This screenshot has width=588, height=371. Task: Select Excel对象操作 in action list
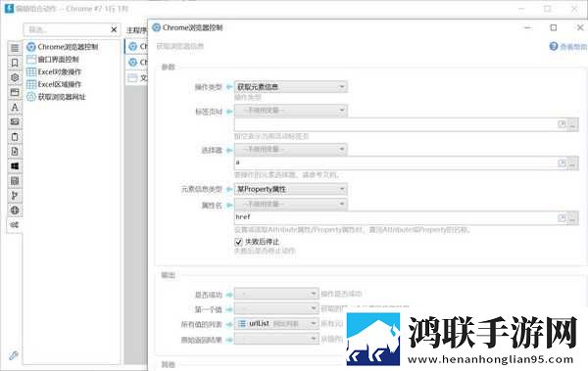(x=54, y=71)
